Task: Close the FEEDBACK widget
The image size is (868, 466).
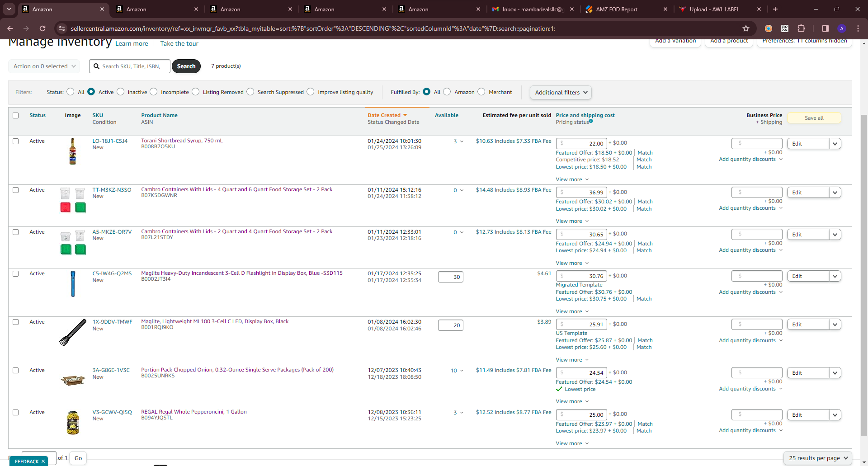Action: pos(43,461)
